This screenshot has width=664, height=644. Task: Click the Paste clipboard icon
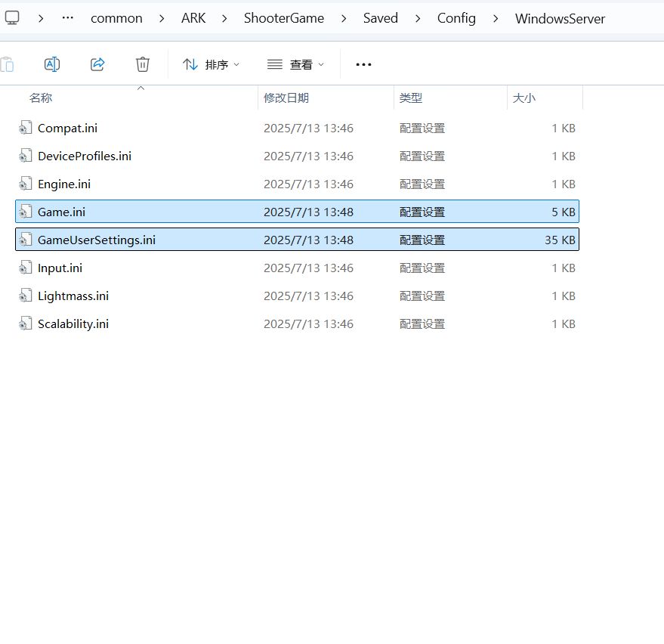pos(8,64)
